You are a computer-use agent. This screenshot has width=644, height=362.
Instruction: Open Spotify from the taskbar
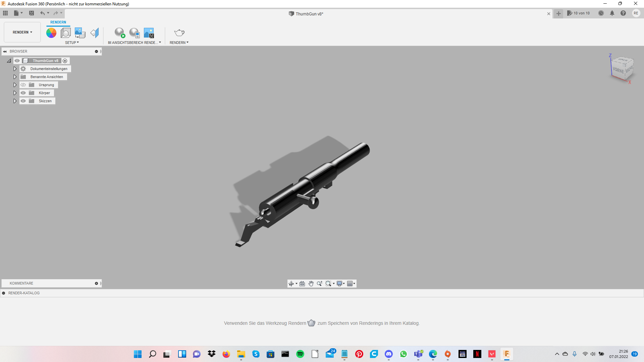pos(300,354)
